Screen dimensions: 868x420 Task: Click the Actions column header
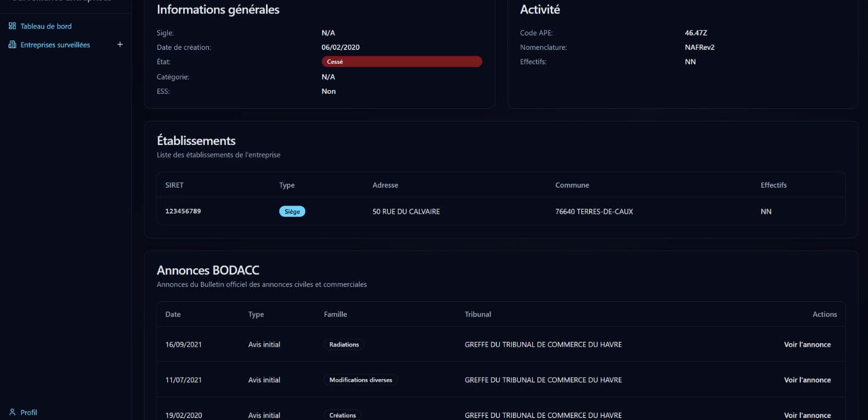[824, 314]
